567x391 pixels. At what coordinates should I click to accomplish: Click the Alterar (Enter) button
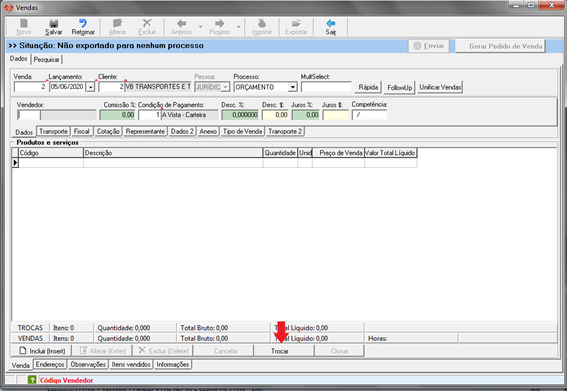[102, 351]
